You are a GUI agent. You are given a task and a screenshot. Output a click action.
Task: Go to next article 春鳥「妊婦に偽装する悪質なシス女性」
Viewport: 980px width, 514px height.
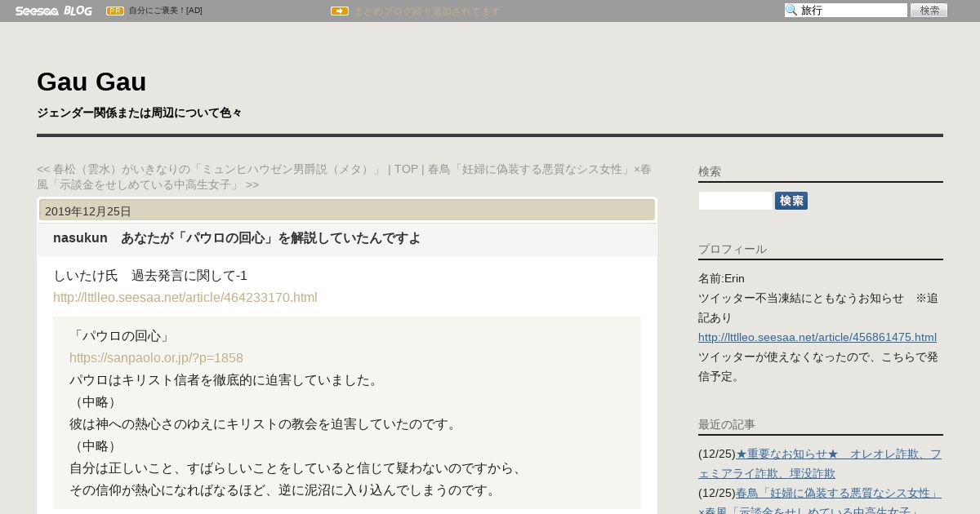pos(344,177)
